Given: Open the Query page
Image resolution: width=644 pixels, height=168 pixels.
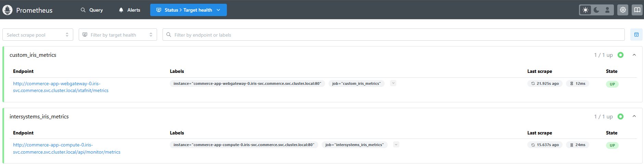Looking at the screenshot, I should (x=92, y=10).
